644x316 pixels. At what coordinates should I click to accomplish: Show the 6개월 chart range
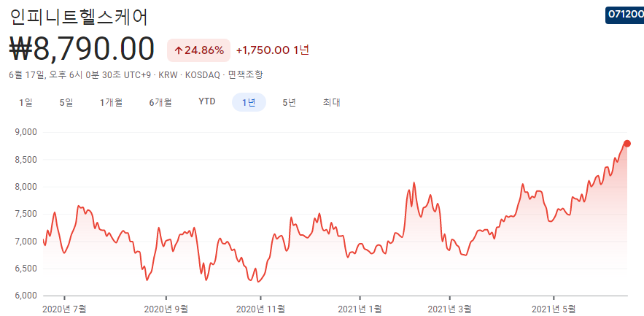click(x=160, y=102)
